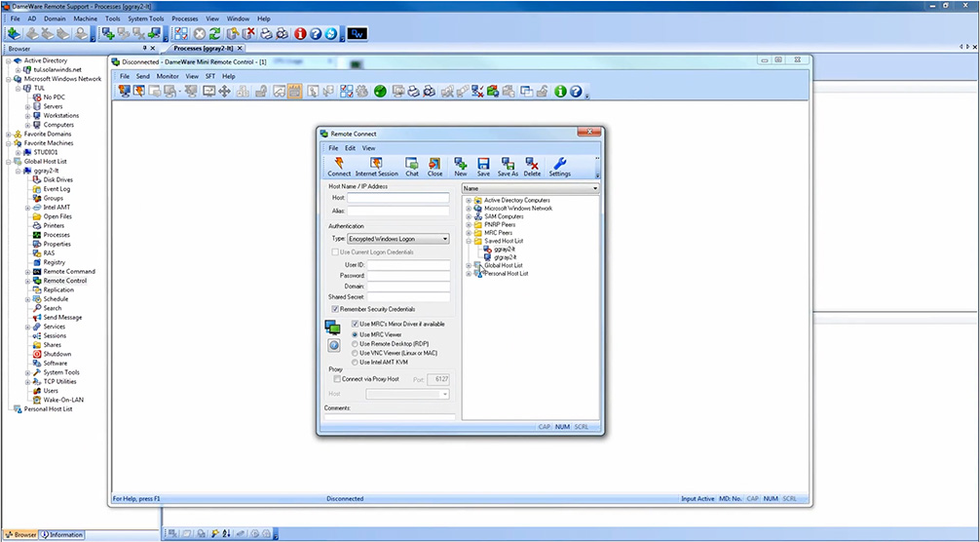The image size is (980, 542).
Task: Select Processes [ggray2-lt] tab
Action: tap(204, 48)
